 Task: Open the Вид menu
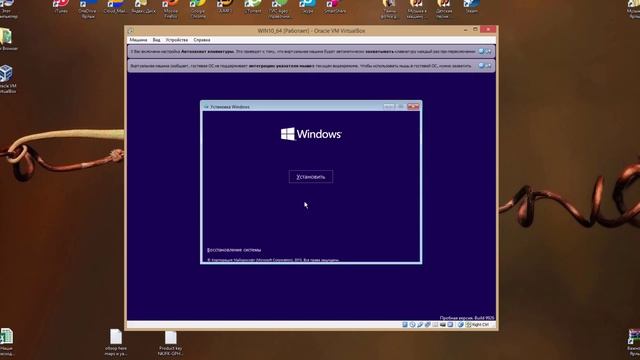(156, 40)
